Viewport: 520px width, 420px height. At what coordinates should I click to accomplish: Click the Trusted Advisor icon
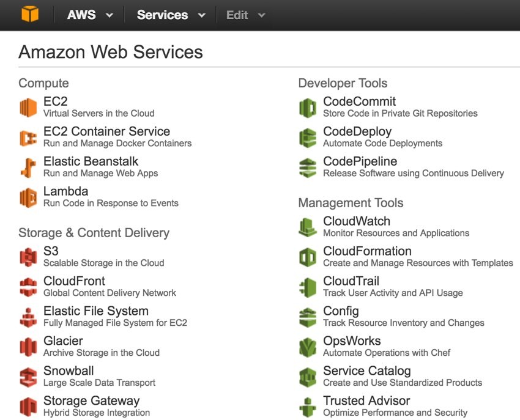[308, 407]
